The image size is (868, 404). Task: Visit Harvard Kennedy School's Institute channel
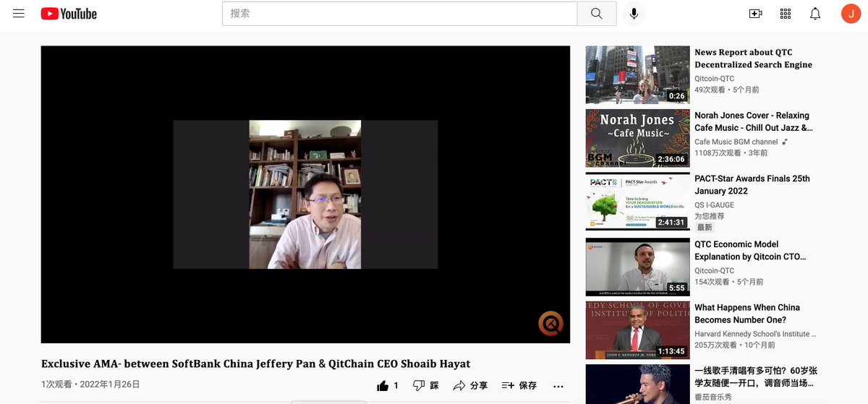pyautogui.click(x=755, y=334)
